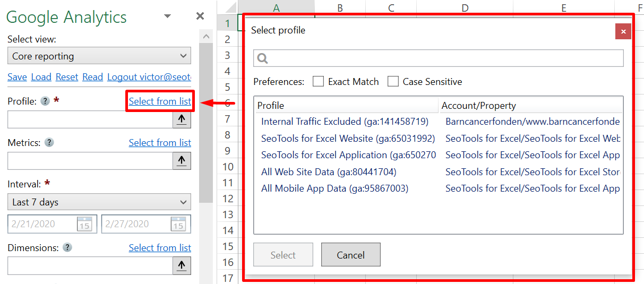644x284 pixels.
Task: Close the Select profile dialog
Action: [x=623, y=31]
